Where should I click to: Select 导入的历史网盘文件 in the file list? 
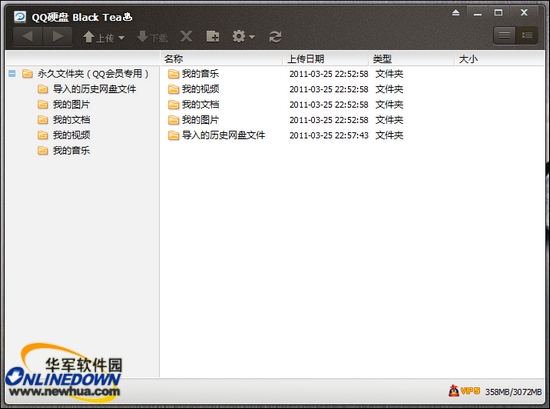223,135
